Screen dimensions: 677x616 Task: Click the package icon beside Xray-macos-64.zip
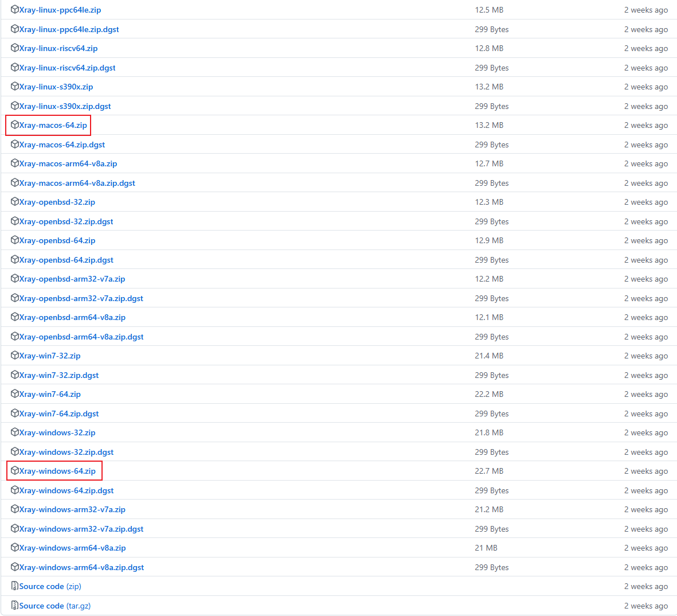[x=15, y=125]
